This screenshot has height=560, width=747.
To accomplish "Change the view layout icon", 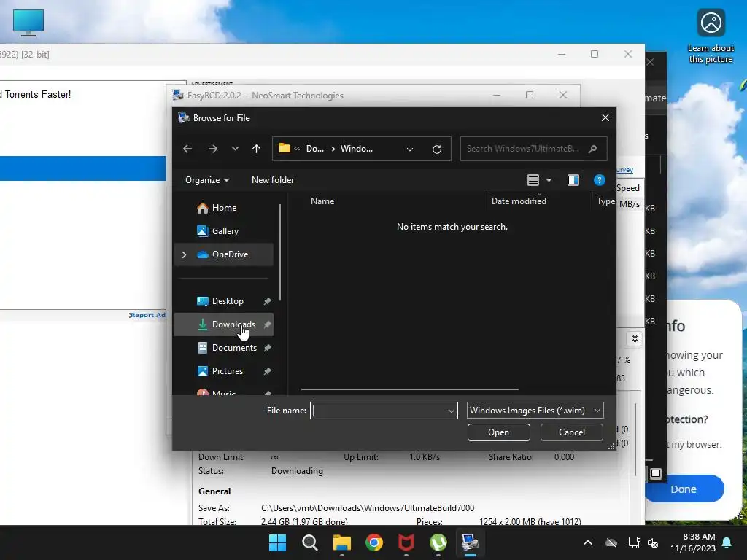I will point(533,180).
